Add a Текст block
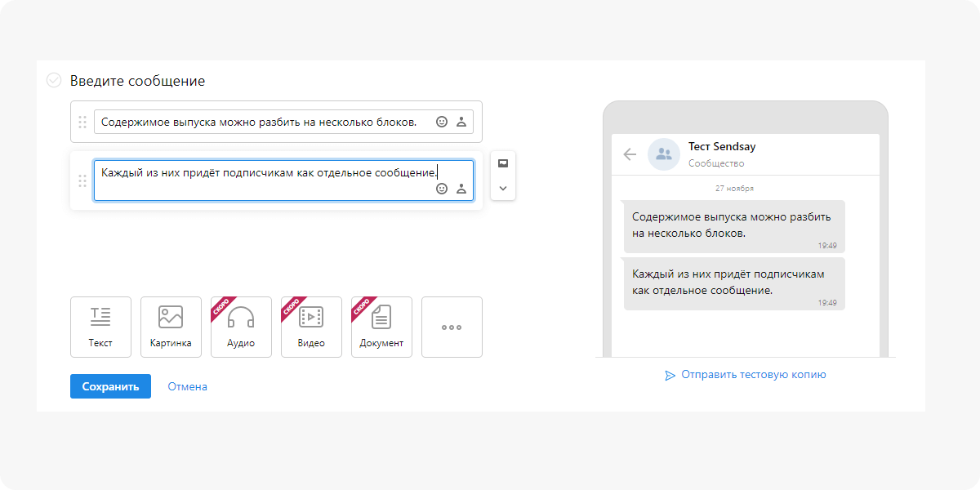 pos(100,327)
